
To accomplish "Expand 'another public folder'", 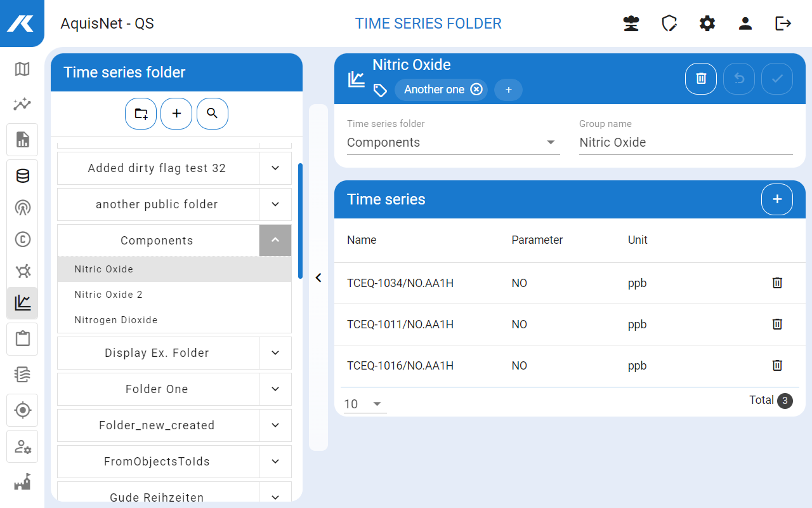I will click(275, 204).
